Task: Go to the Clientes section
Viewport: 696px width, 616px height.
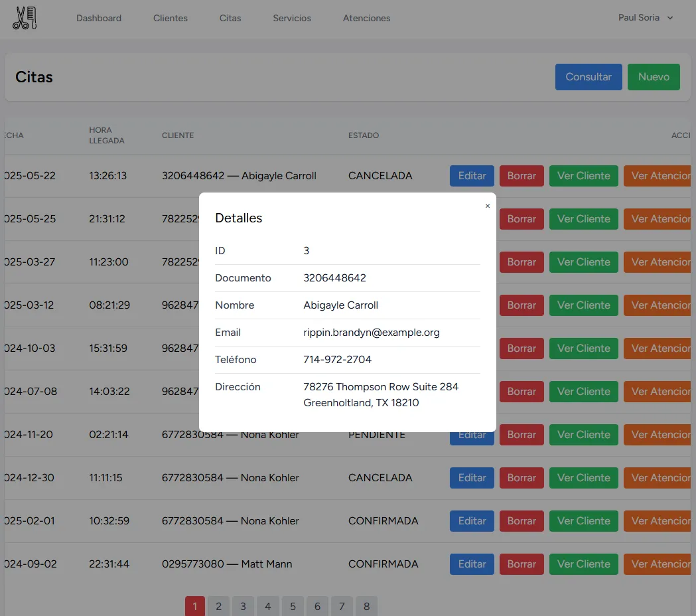Action: click(x=171, y=18)
